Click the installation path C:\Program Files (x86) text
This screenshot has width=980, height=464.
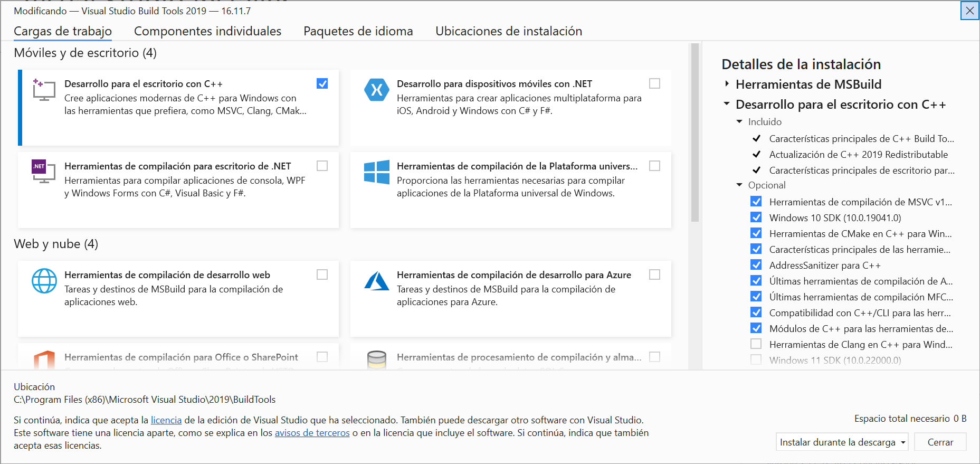pyautogui.click(x=145, y=400)
